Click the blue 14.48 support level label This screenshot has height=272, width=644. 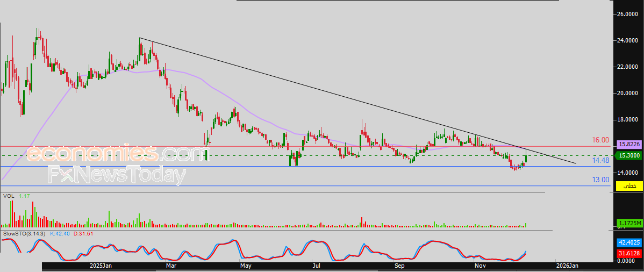coord(600,160)
